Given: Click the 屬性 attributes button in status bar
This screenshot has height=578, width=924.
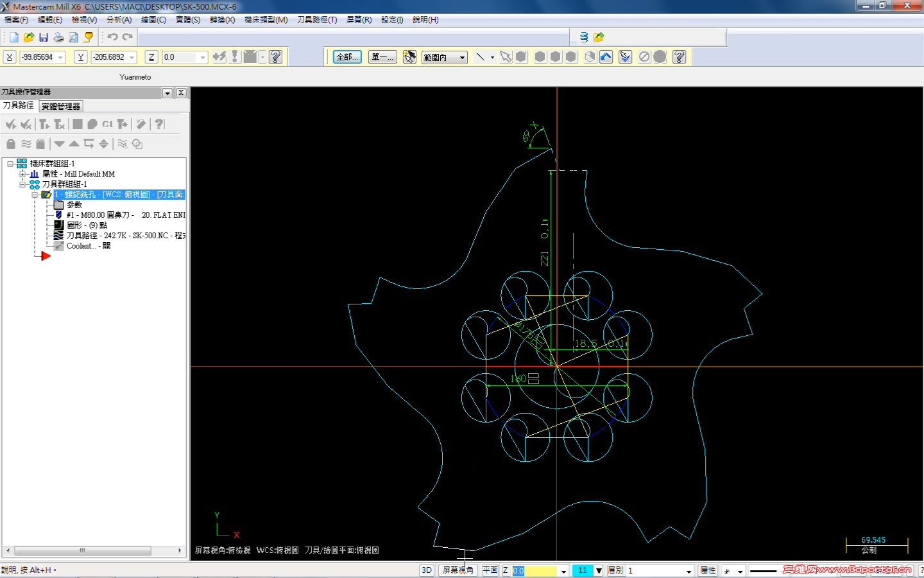Looking at the screenshot, I should 708,570.
